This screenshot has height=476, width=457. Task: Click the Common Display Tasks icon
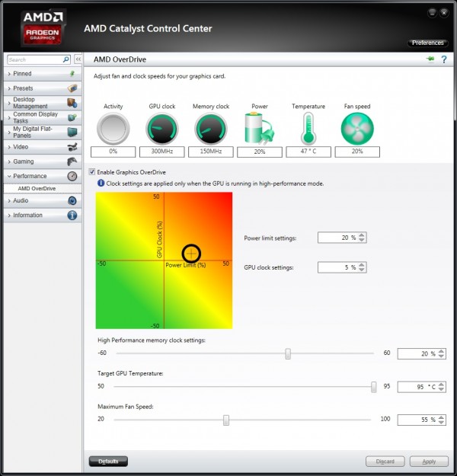point(72,117)
